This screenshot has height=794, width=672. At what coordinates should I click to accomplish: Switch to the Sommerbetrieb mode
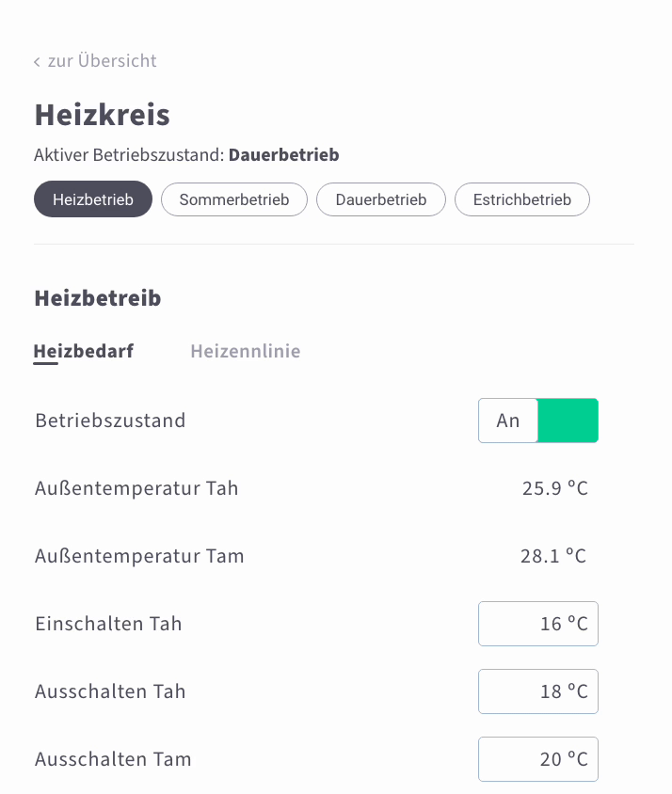pyautogui.click(x=234, y=199)
